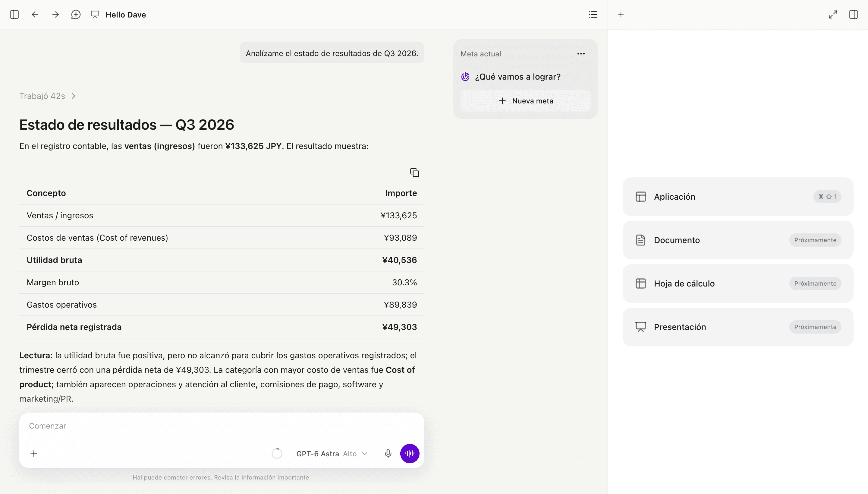Click the Costos de ventas row label
Viewport: 868px width, 494px height.
pos(97,238)
